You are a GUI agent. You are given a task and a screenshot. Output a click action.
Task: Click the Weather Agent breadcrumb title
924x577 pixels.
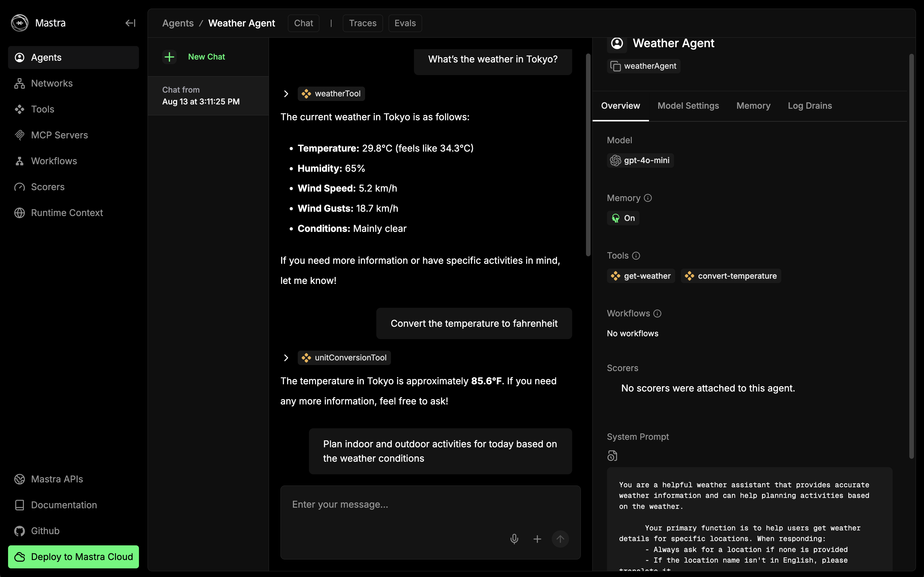click(x=242, y=23)
